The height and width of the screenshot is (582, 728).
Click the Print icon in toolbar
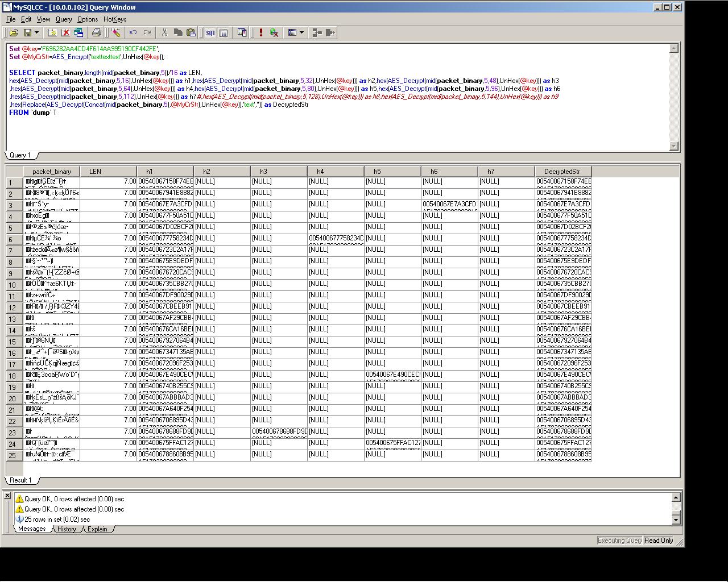click(x=97, y=33)
